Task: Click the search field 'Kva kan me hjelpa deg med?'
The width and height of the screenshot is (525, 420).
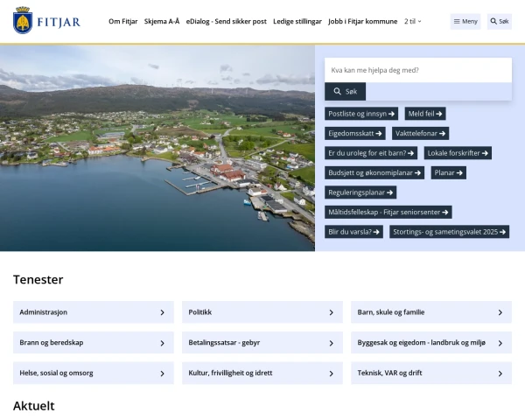Action: point(417,70)
